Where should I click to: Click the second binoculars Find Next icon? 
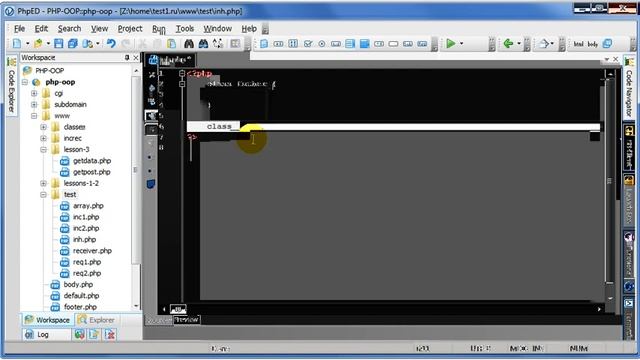(x=203, y=43)
